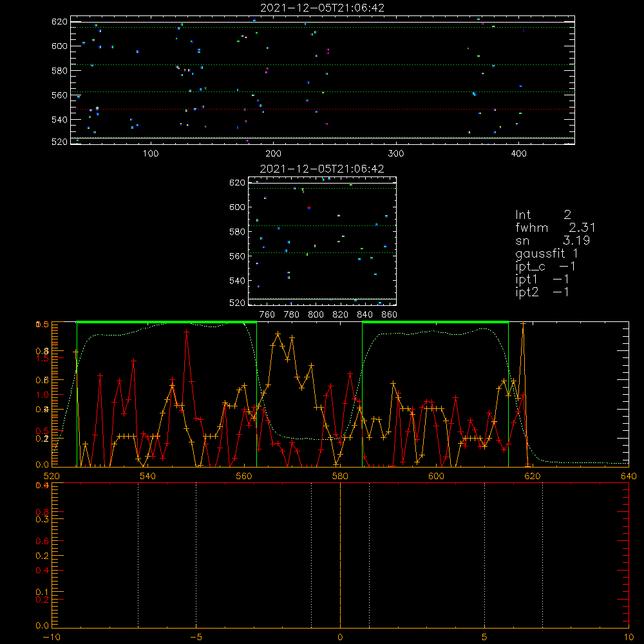Click x-axis label "0" beneath the orange center line
This screenshot has width=644, height=644.
tap(340, 637)
